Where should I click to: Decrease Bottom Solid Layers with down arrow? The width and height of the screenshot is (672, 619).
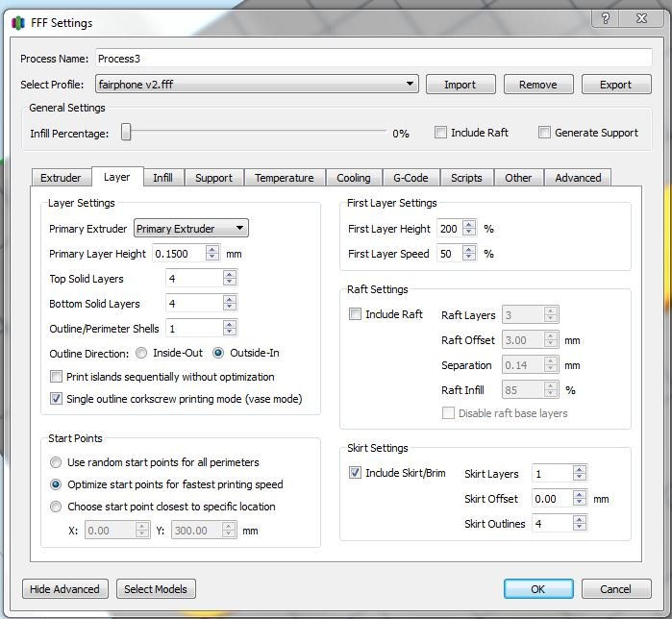pyautogui.click(x=229, y=308)
